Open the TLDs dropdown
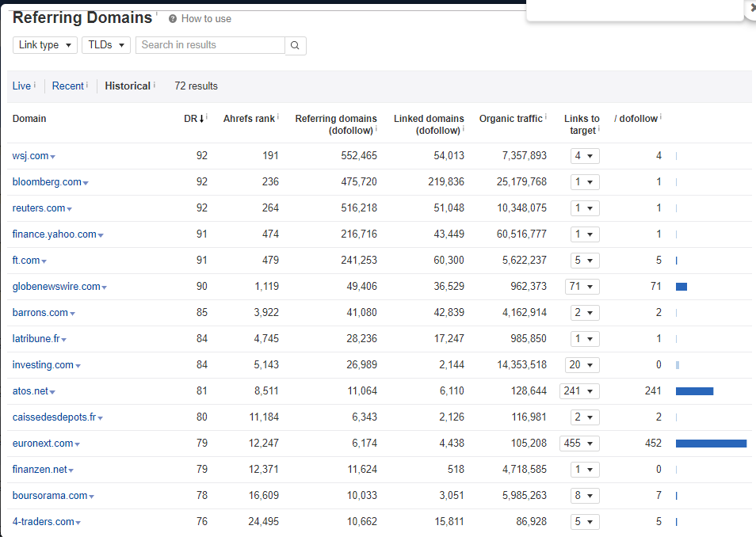 106,45
